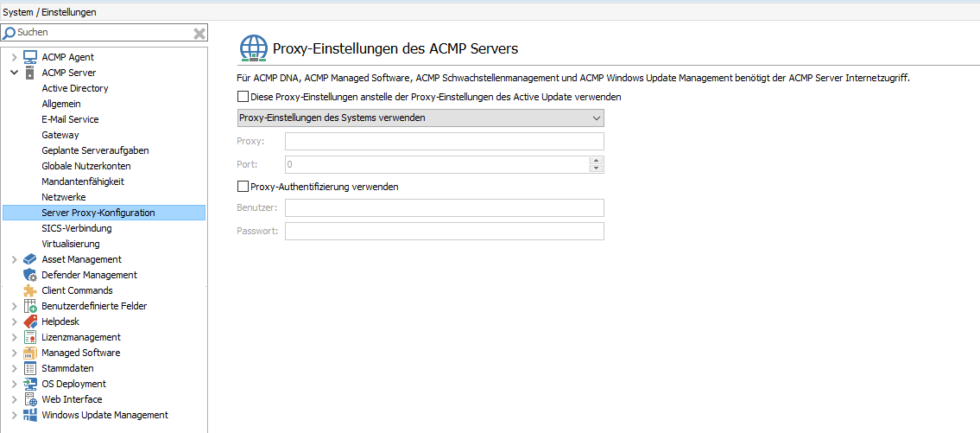
Task: Expand the Lizenzmanagement node
Action: (x=15, y=337)
